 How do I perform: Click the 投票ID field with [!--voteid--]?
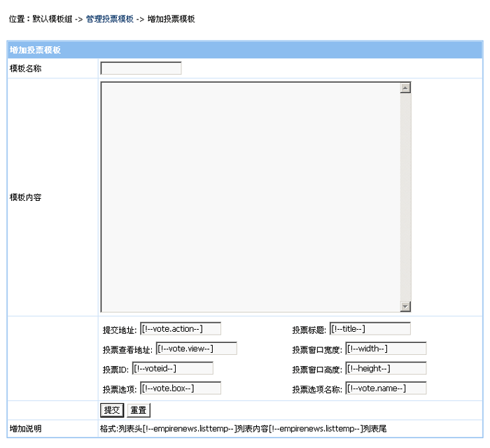(x=172, y=368)
